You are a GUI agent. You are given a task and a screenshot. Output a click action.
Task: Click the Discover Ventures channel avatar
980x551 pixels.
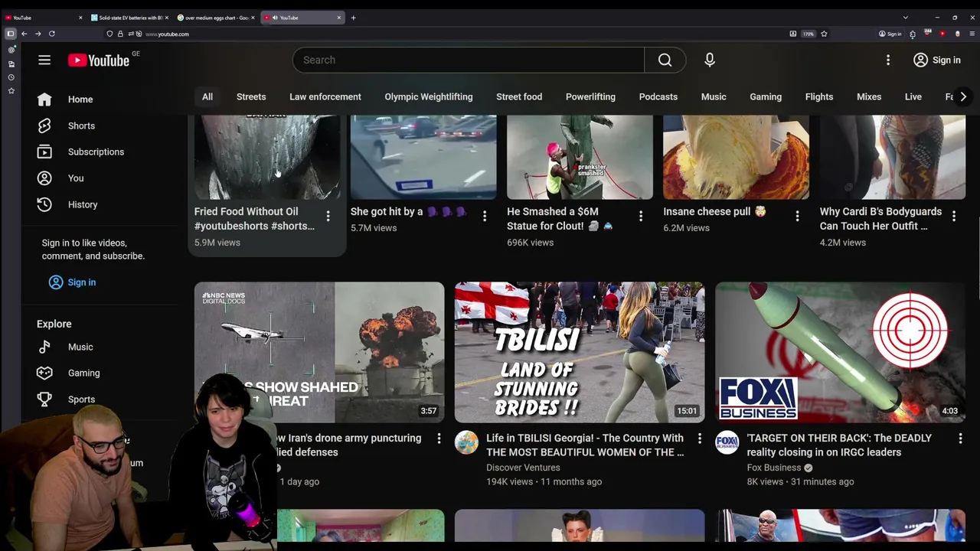coord(466,442)
